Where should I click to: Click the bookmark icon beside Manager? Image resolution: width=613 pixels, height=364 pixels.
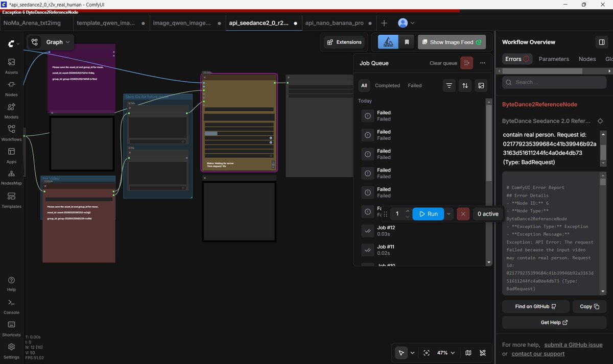point(407,42)
